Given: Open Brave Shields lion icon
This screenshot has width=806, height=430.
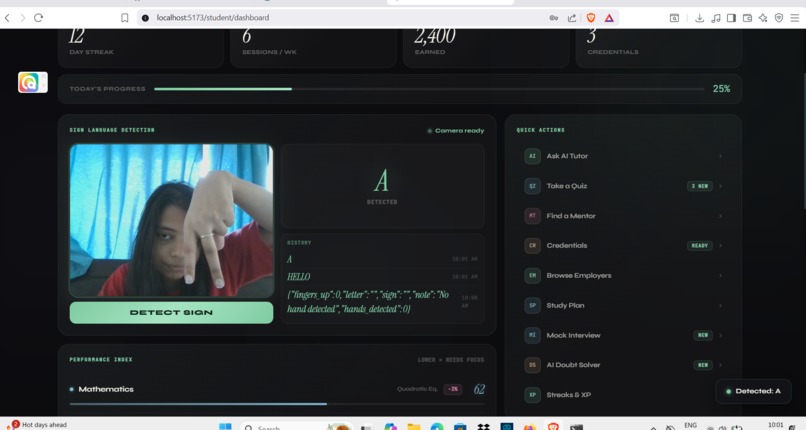Looking at the screenshot, I should click(591, 17).
